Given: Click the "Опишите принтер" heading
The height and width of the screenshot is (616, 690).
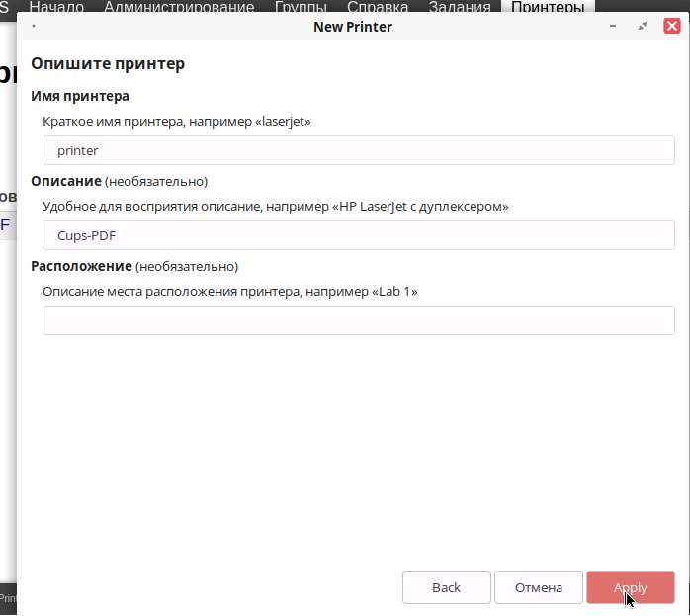Looking at the screenshot, I should [108, 64].
